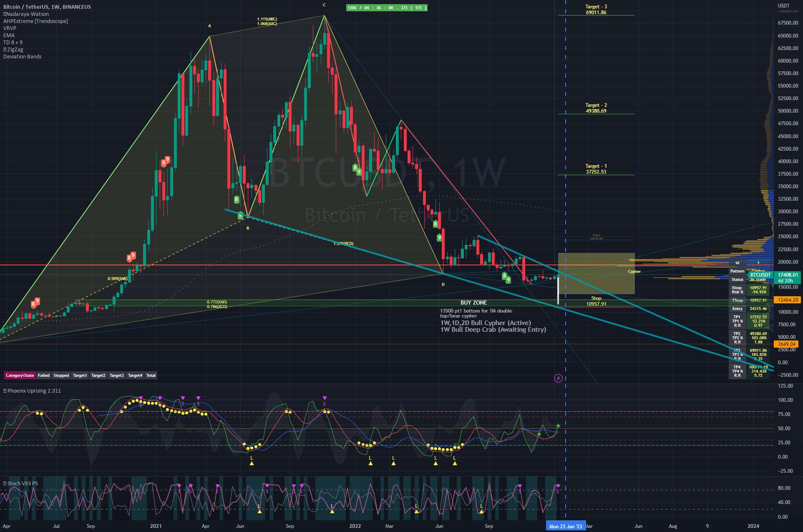
Task: Click the Target1 column header
Action: pyautogui.click(x=80, y=376)
